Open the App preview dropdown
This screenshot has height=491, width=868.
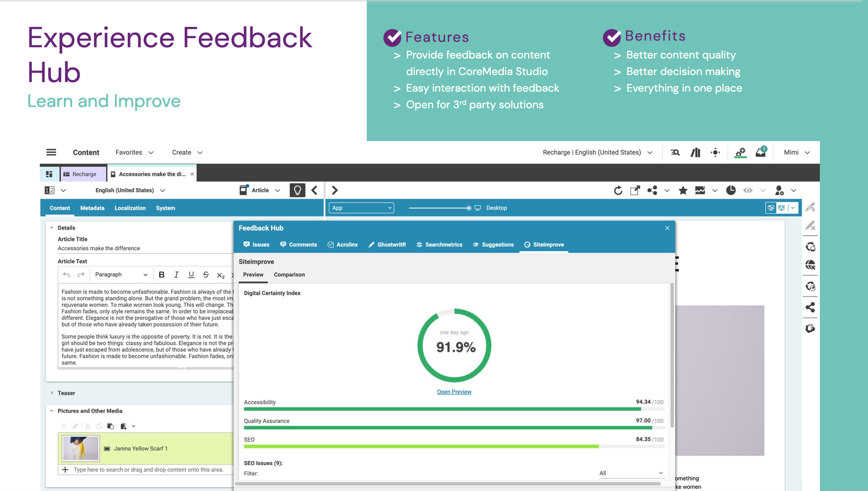click(x=361, y=208)
